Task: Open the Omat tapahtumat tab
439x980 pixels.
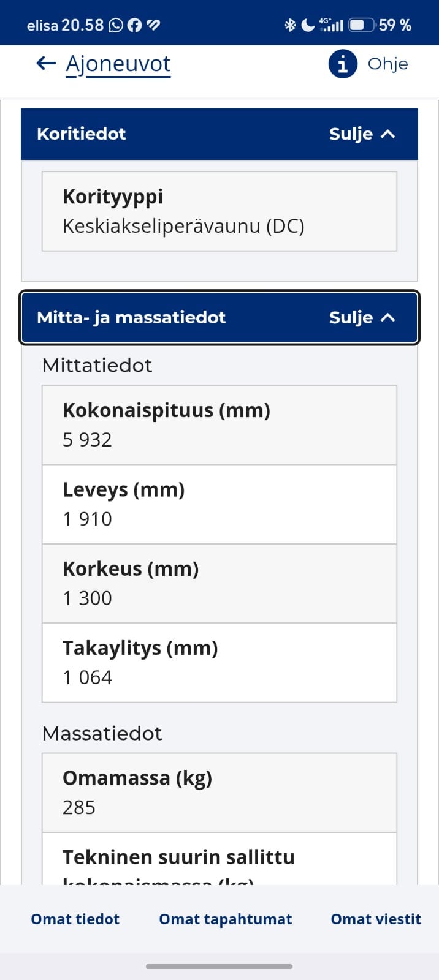Action: (x=226, y=919)
